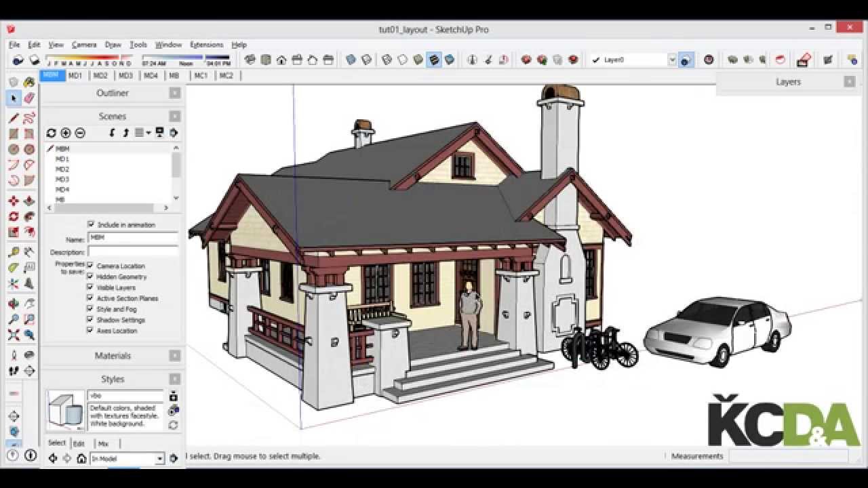The width and height of the screenshot is (868, 488).
Task: Expand the Layers panel header
Action: click(x=788, y=81)
